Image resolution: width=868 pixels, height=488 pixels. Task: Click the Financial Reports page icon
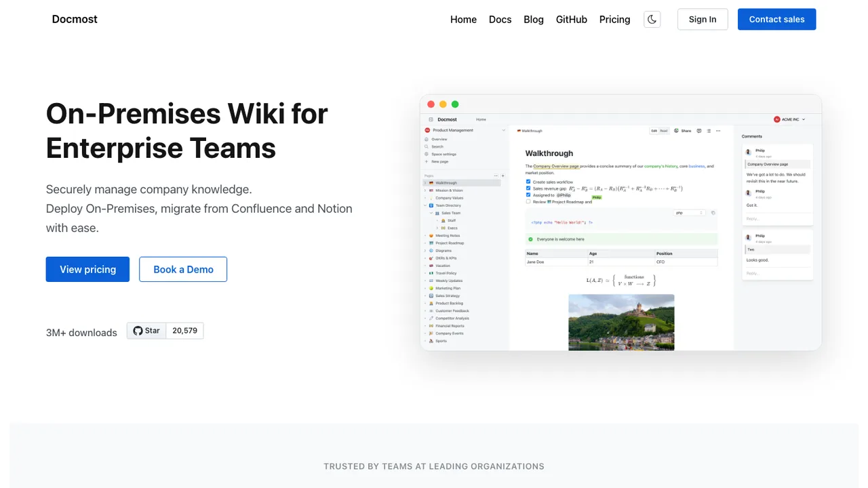(431, 326)
